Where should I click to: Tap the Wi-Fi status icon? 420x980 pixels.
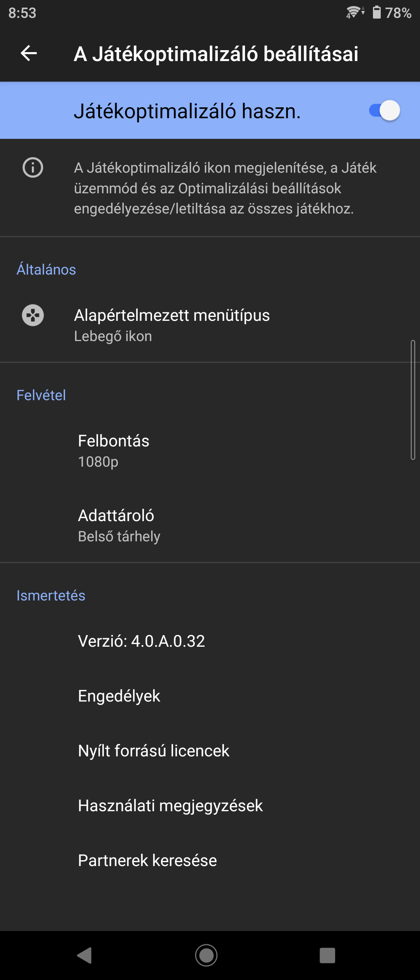354,12
